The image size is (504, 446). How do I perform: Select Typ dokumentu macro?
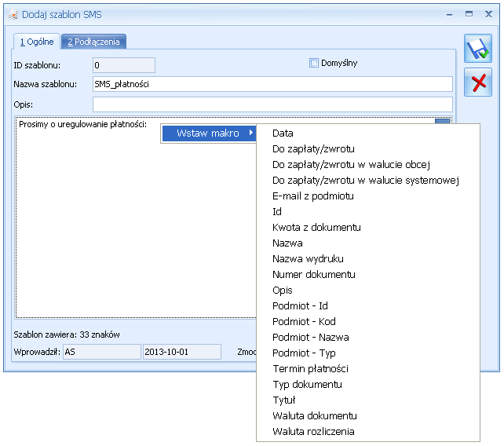coord(368,385)
